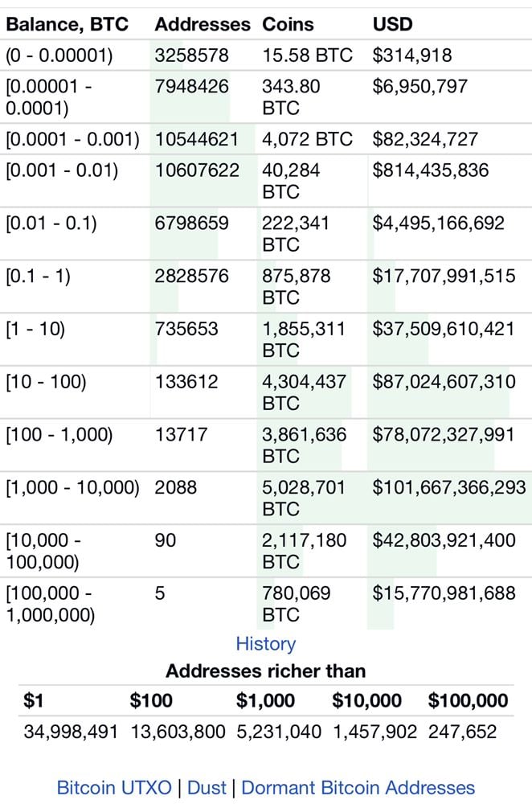Click the Addresses column header
This screenshot has height=804, width=532.
tap(202, 24)
